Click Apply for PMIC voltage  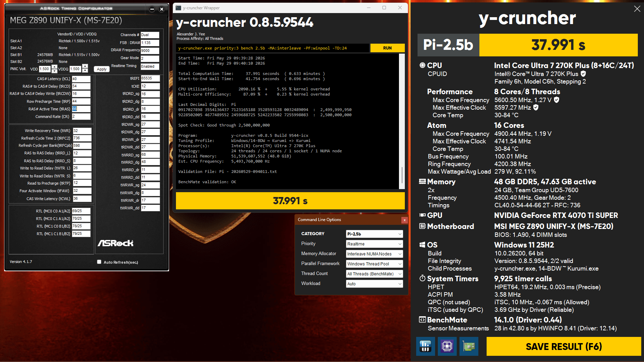tap(102, 69)
